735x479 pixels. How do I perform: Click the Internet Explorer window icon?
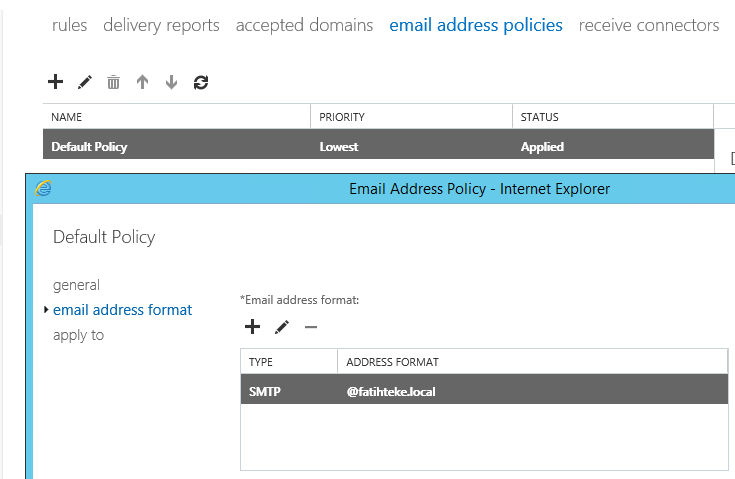click(44, 188)
